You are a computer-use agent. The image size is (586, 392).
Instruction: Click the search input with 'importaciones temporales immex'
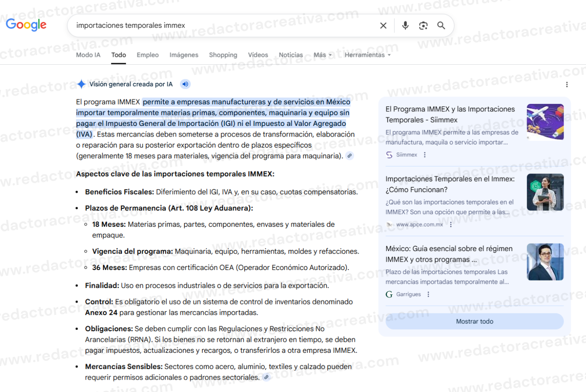(225, 26)
